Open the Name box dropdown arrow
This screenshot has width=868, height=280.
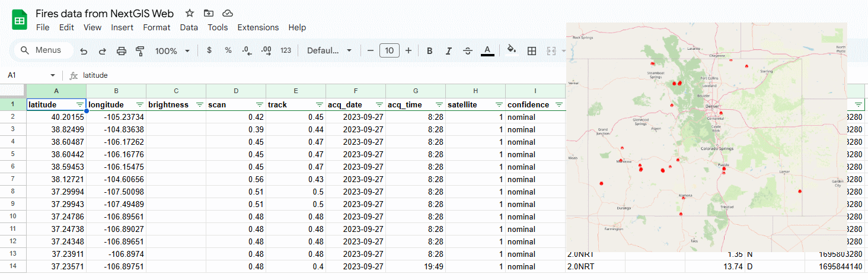pos(53,75)
